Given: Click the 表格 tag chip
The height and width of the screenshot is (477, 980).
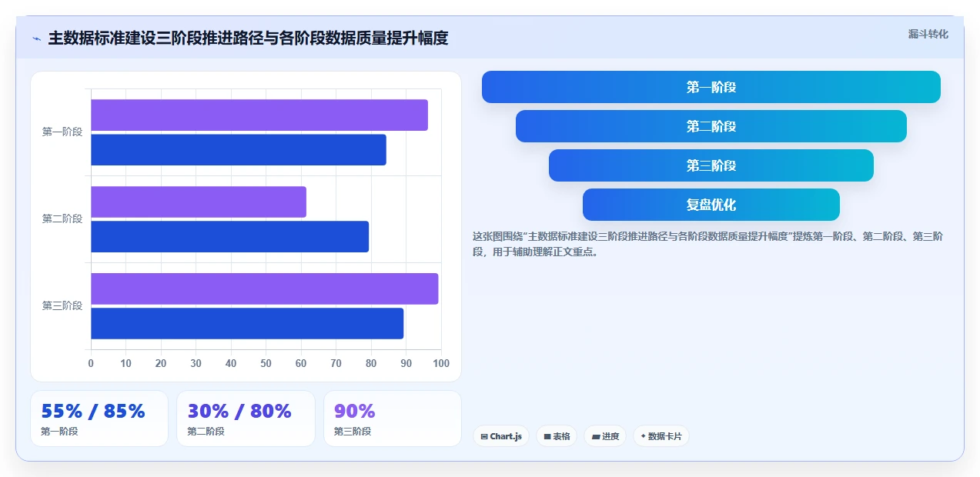Looking at the screenshot, I should pos(557,436).
